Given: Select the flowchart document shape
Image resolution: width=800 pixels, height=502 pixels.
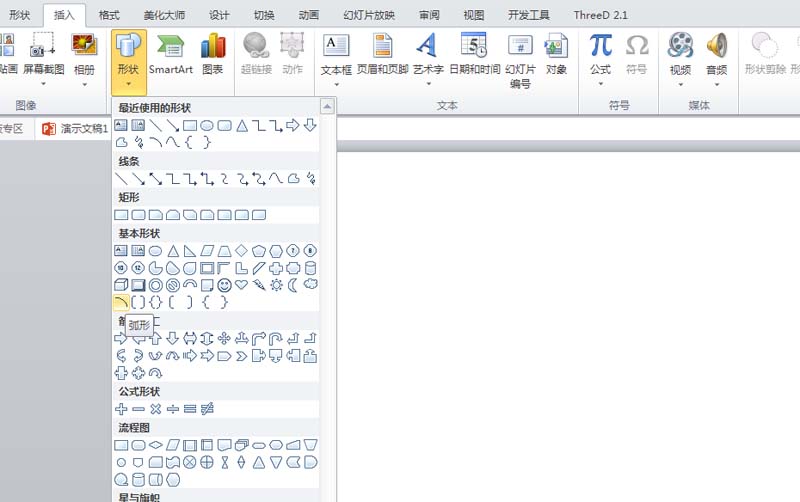Looking at the screenshot, I should (224, 445).
